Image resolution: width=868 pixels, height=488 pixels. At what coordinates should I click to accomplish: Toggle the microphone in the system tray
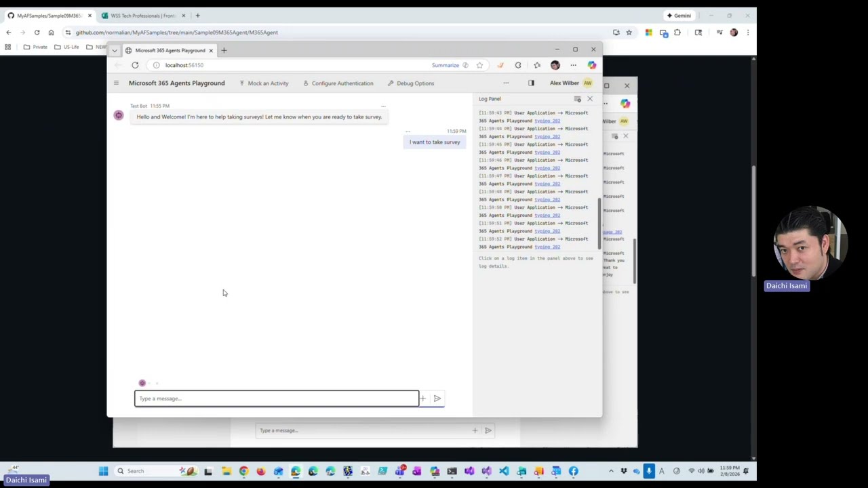click(x=649, y=471)
